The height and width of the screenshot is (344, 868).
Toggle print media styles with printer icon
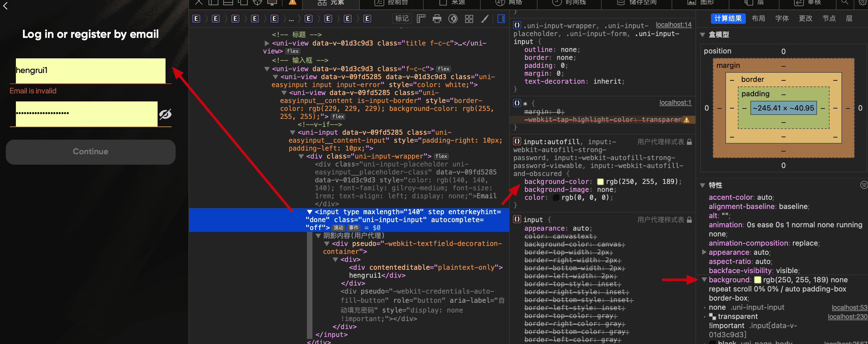pyautogui.click(x=437, y=19)
